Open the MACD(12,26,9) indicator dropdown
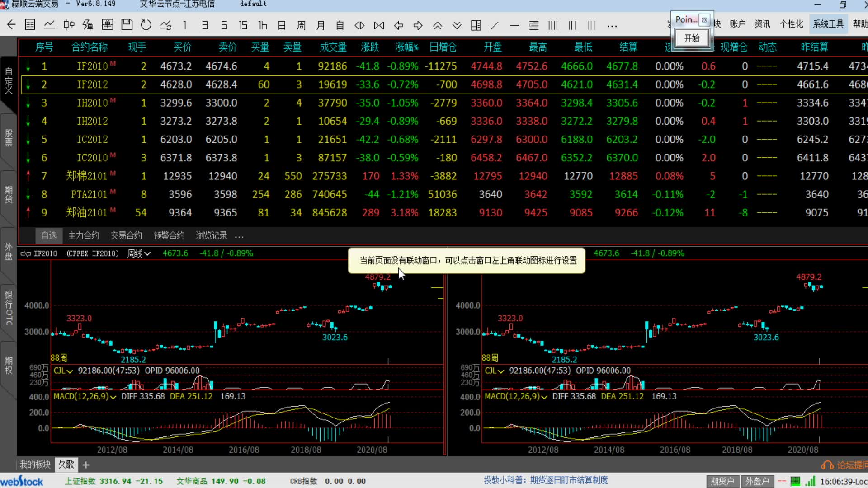 click(x=85, y=396)
